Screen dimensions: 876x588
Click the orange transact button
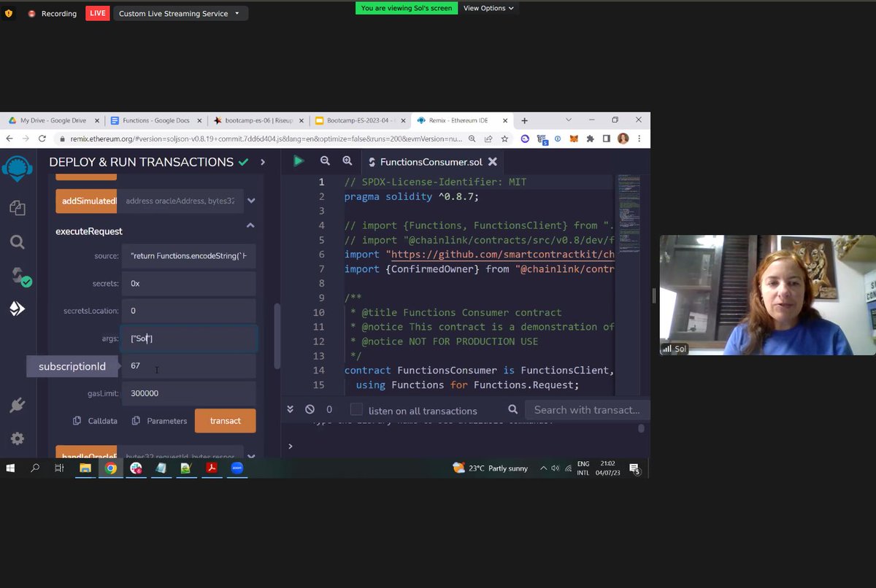click(x=226, y=421)
